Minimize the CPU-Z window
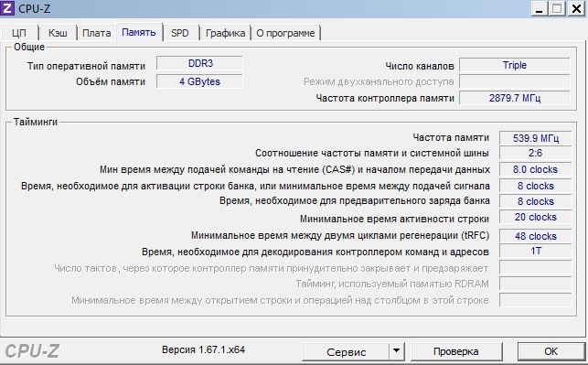588x365 pixels. 540,8
